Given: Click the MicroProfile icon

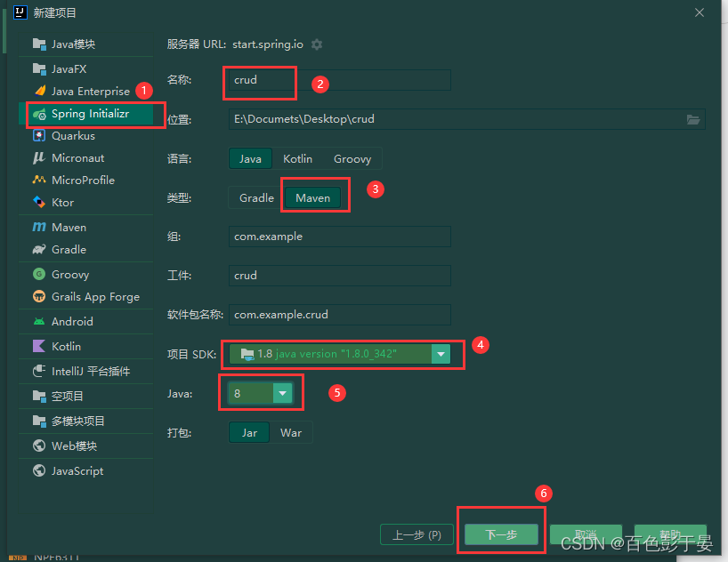Looking at the screenshot, I should (x=39, y=180).
